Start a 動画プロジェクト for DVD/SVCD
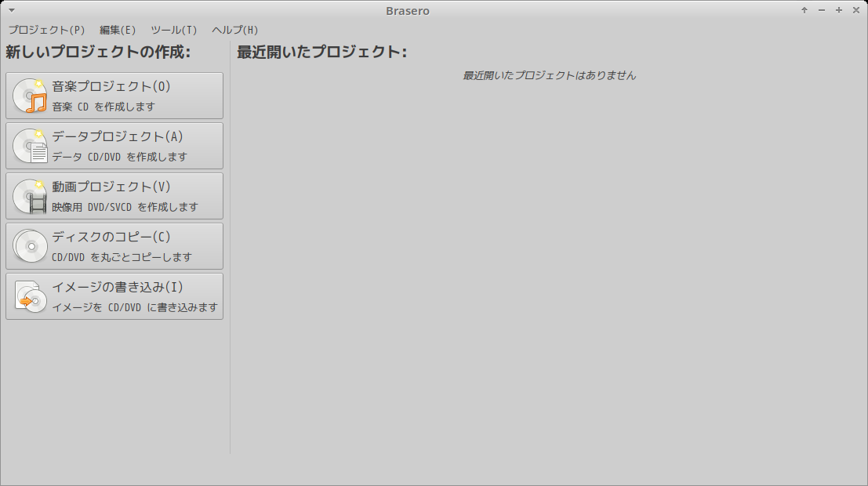868x486 pixels. 114,195
